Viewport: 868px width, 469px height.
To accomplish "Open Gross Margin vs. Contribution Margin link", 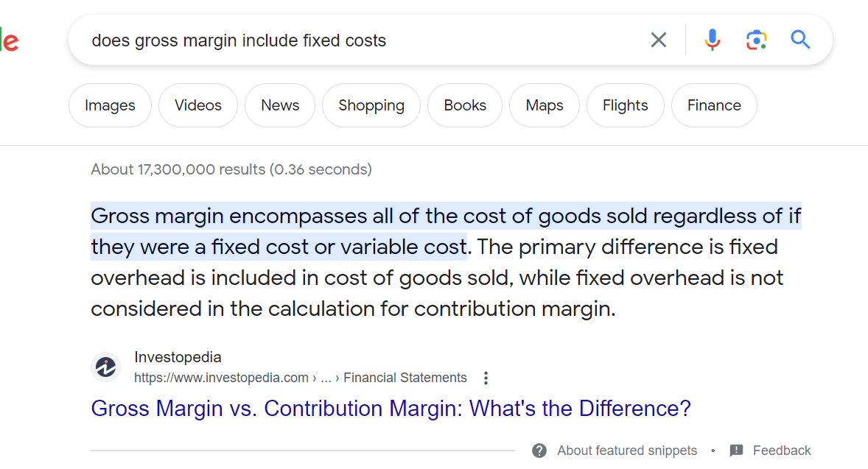I will coord(391,409).
